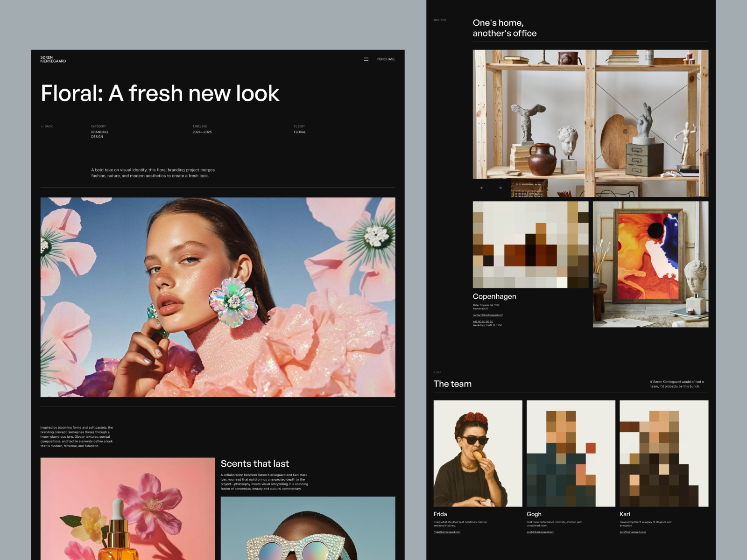Click the 'Weekdays, 9 AM til 5 PM' hours text
This screenshot has height=560, width=747.
(487, 325)
